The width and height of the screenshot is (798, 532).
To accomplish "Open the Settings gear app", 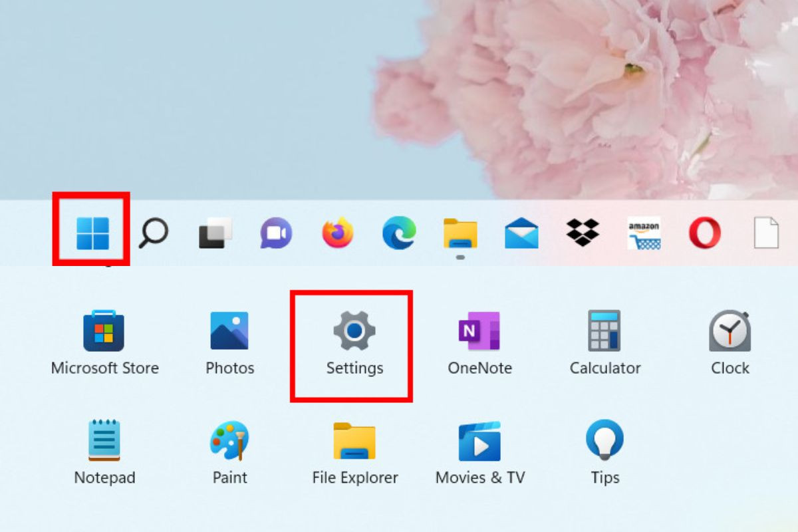I will pos(354,343).
